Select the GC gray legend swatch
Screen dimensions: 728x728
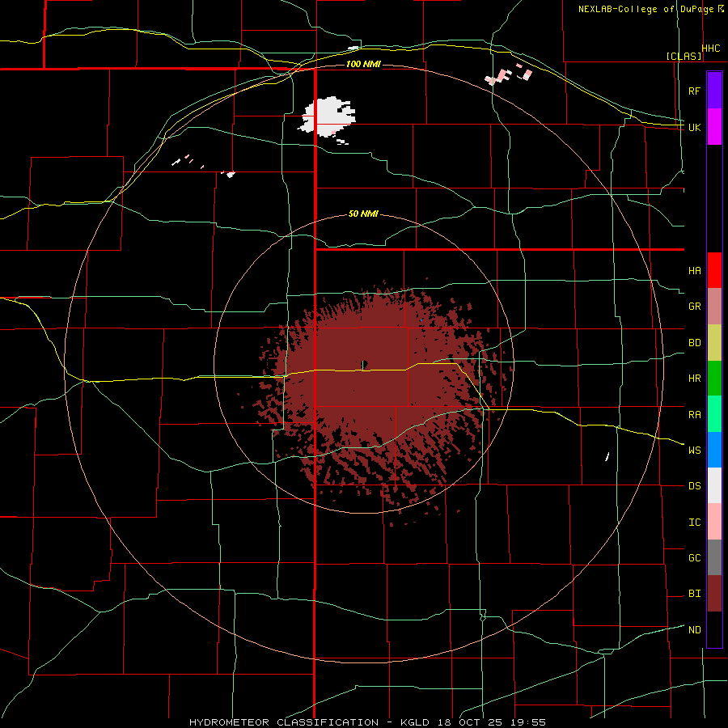714,557
